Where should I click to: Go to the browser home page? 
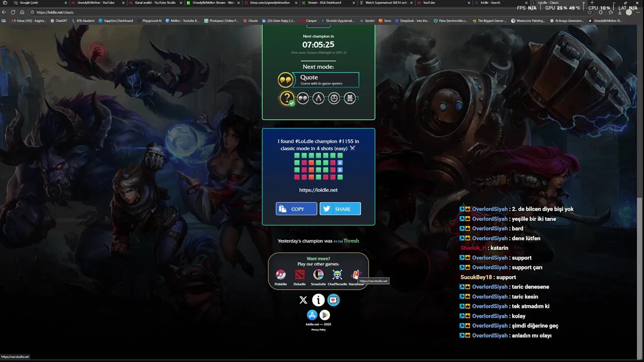pyautogui.click(x=22, y=12)
